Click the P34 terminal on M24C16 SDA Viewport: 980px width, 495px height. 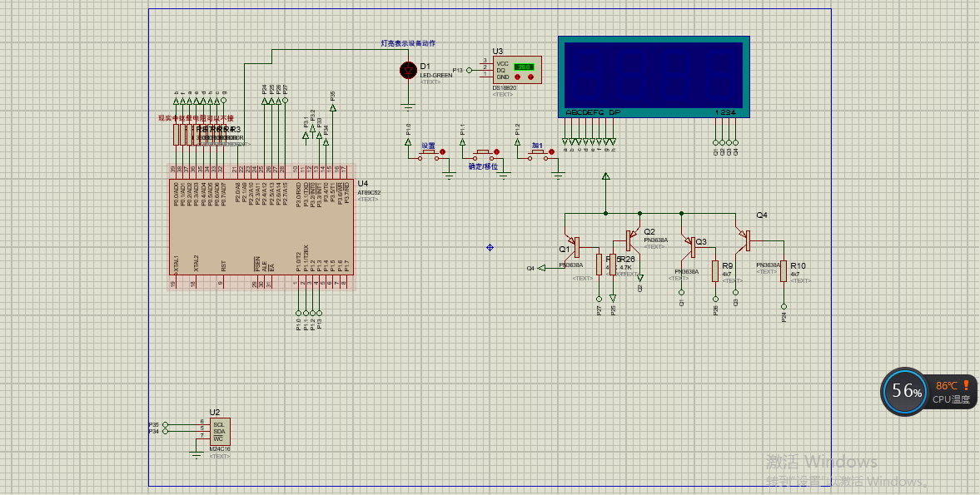pyautogui.click(x=165, y=431)
